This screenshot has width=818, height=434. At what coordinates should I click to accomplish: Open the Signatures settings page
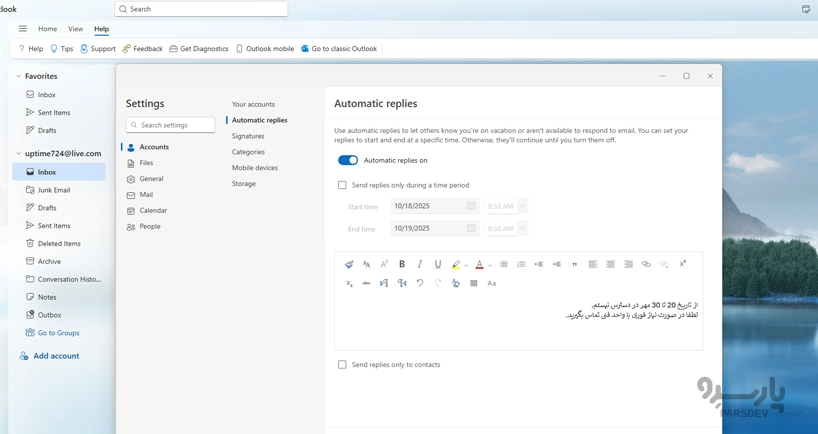[x=248, y=136]
